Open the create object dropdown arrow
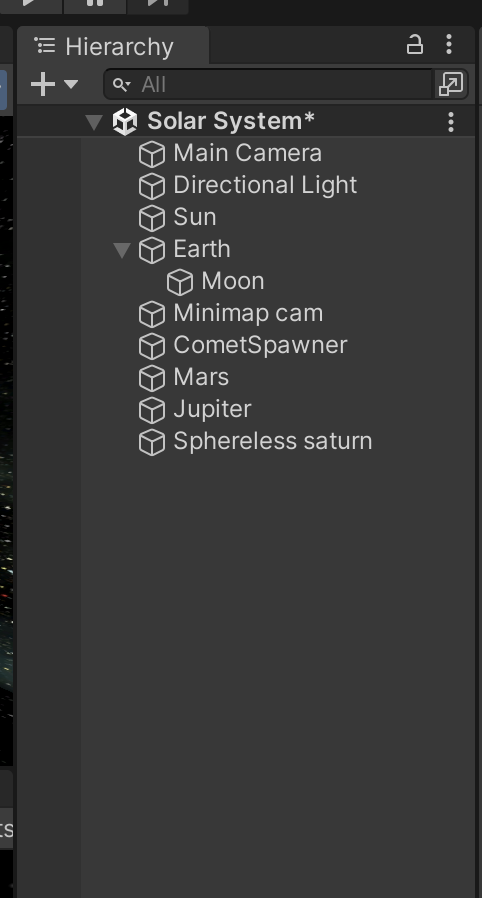The width and height of the screenshot is (482, 898). click(x=71, y=84)
